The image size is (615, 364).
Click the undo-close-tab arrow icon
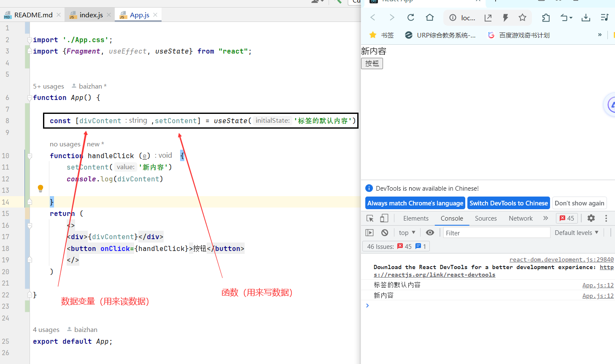click(566, 17)
